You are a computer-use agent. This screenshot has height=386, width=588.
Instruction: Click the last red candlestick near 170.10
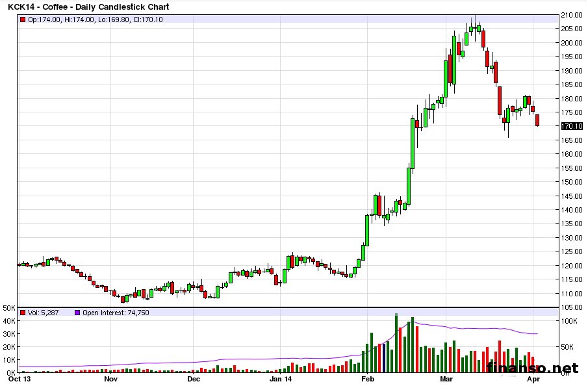tap(537, 120)
